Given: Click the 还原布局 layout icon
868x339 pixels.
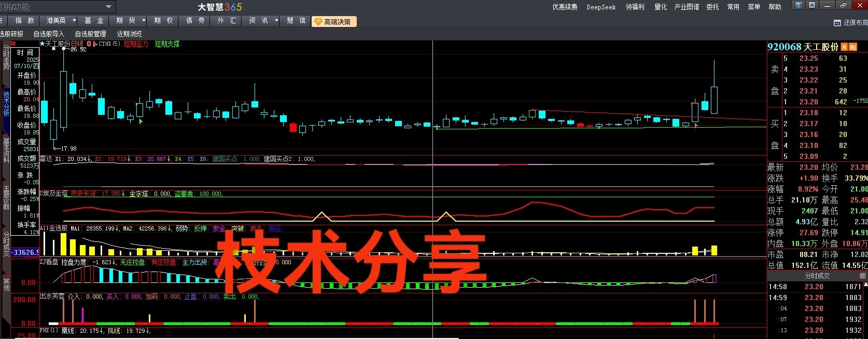Looking at the screenshot, I should point(837,23).
